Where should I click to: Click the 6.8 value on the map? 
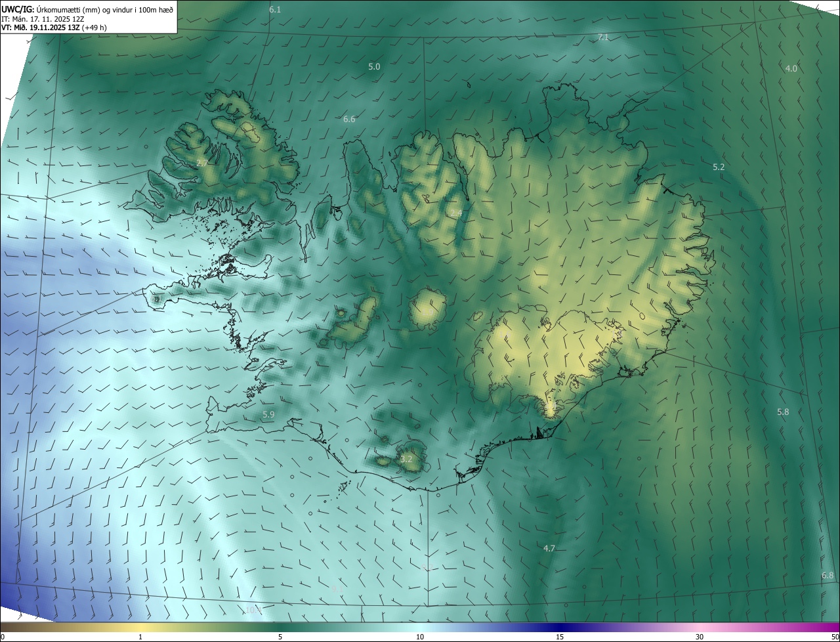(828, 575)
